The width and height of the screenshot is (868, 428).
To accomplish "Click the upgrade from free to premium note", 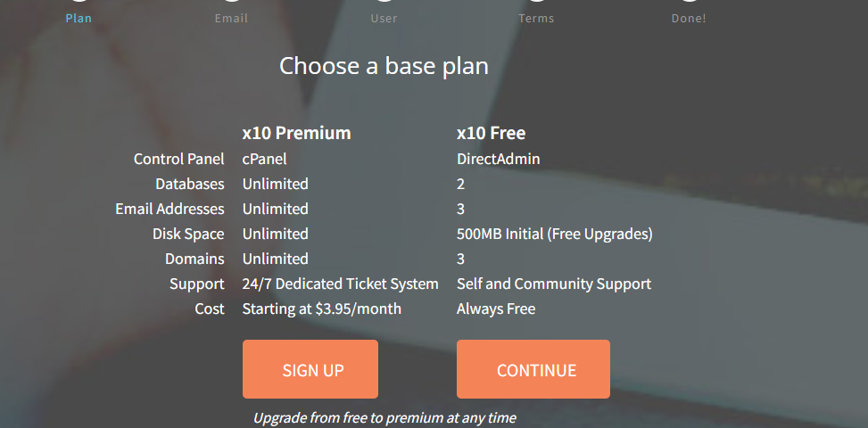I will click(384, 417).
